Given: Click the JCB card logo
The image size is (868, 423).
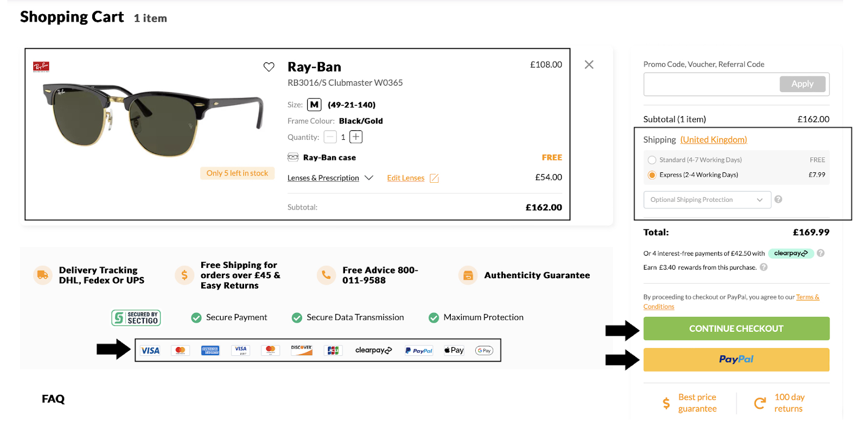Looking at the screenshot, I should 333,350.
